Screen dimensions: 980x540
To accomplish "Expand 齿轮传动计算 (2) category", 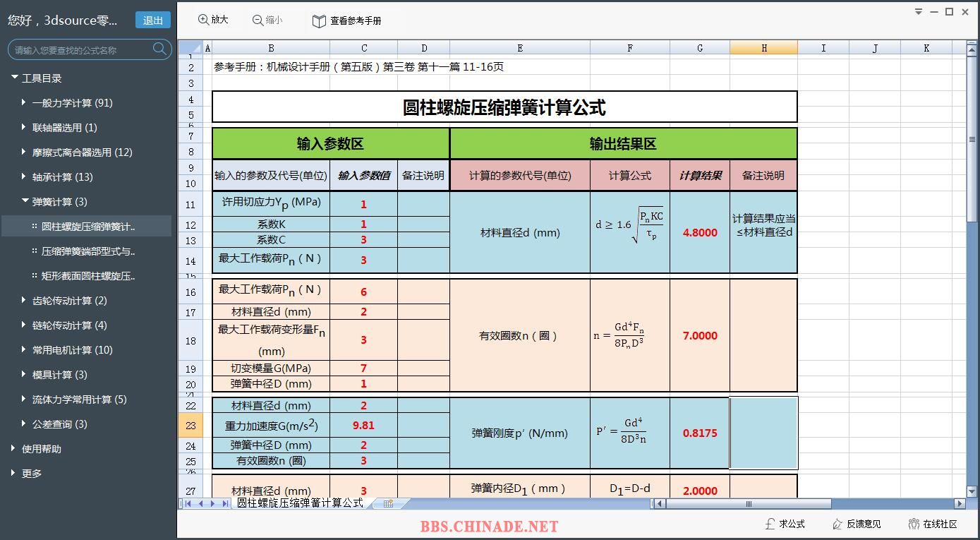I will click(x=25, y=300).
